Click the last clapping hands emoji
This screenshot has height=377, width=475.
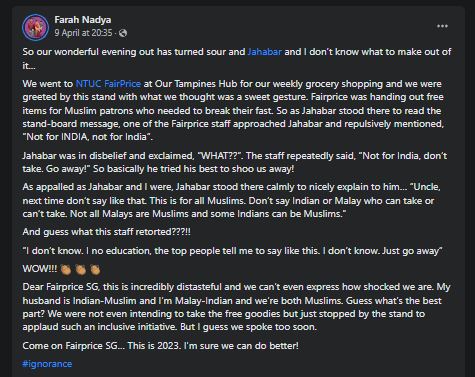coord(95,269)
